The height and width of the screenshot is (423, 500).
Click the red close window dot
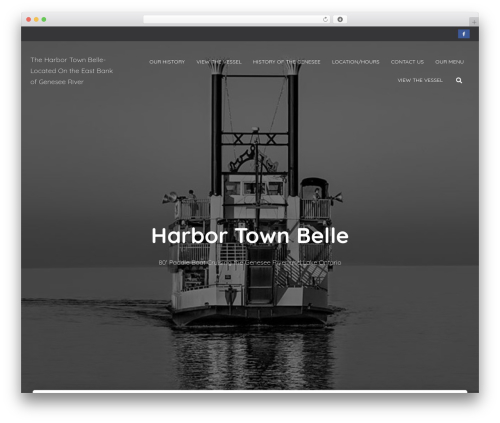click(x=29, y=19)
